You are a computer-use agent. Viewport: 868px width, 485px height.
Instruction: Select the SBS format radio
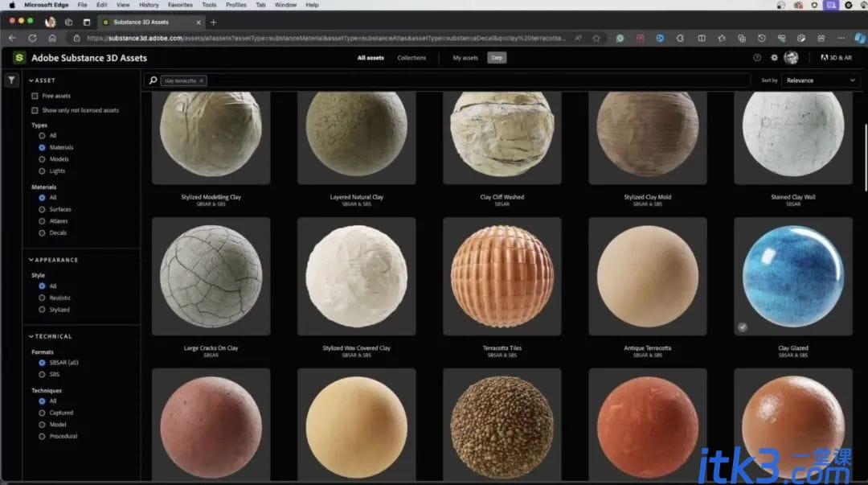click(42, 375)
